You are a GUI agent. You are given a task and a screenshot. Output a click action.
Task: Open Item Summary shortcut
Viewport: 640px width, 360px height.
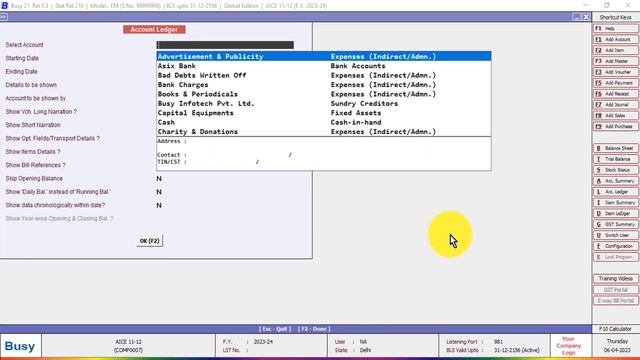(x=616, y=202)
